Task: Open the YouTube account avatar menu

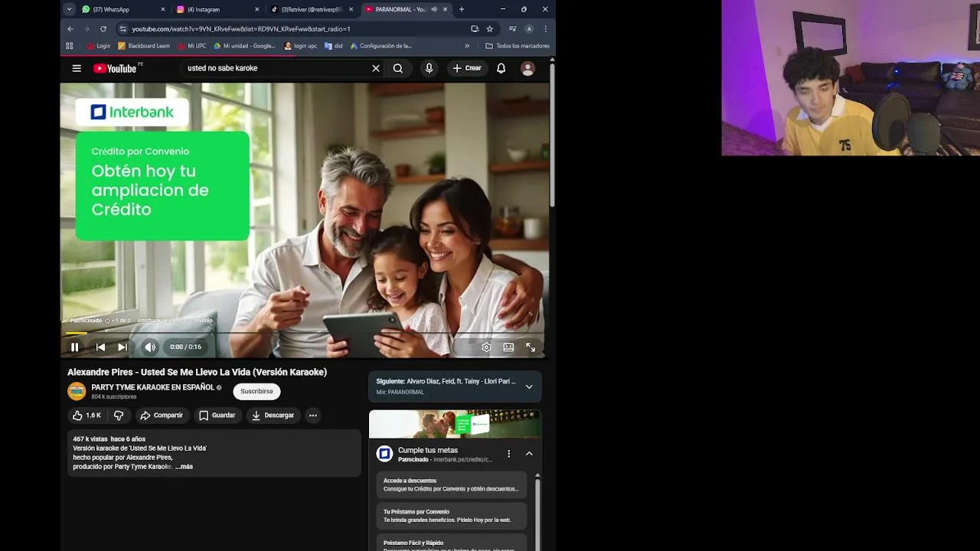Action: [528, 68]
